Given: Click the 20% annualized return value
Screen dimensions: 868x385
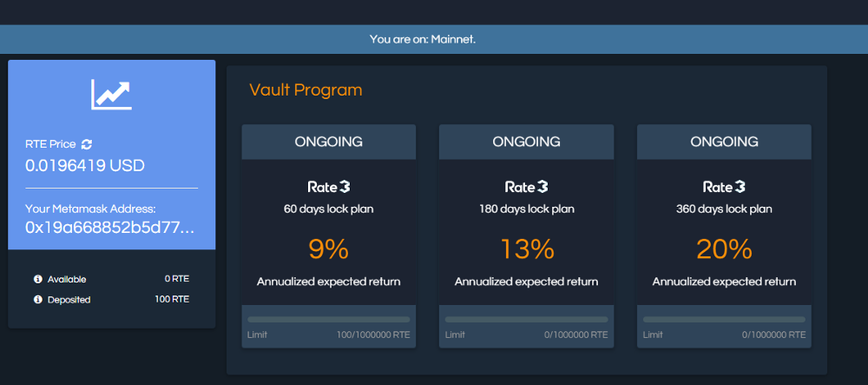Looking at the screenshot, I should (724, 249).
